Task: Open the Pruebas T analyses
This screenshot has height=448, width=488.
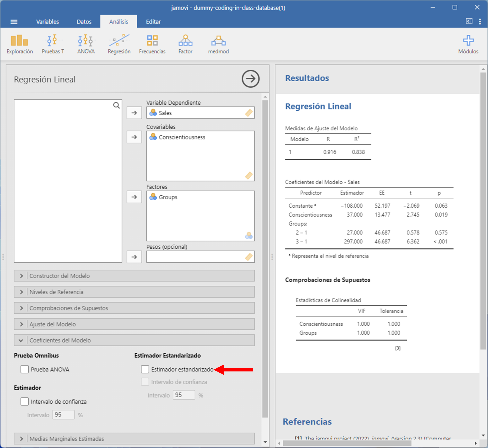Action: click(53, 44)
